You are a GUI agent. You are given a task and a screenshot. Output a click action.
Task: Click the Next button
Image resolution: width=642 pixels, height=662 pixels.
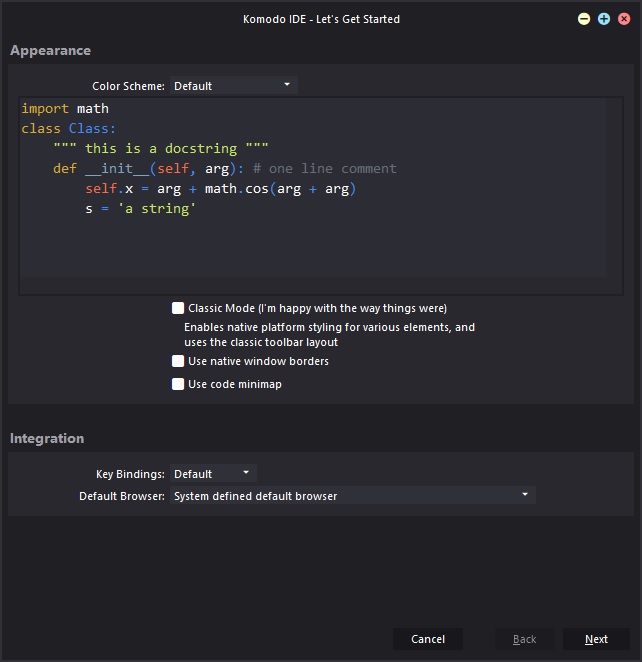click(x=596, y=639)
